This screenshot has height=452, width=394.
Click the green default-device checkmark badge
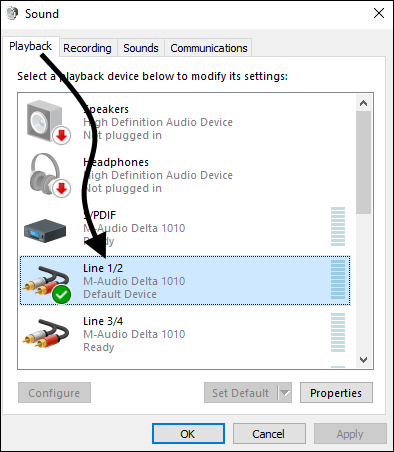[x=62, y=295]
